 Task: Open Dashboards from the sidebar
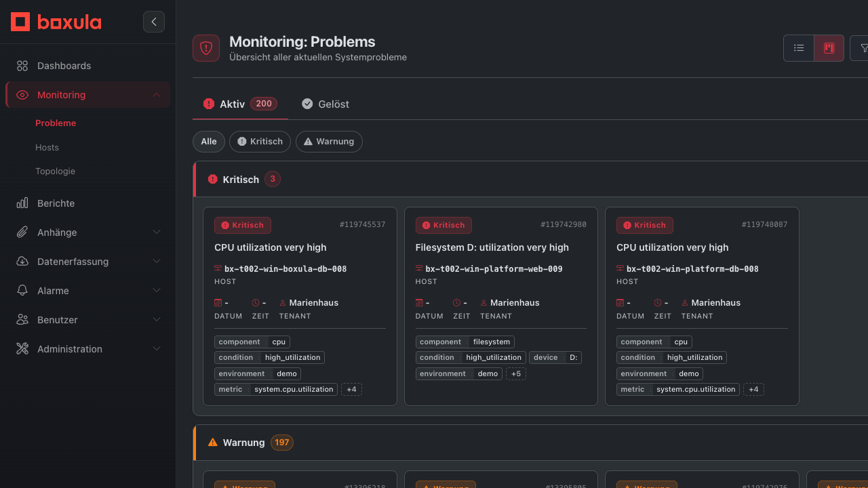[x=87, y=66]
